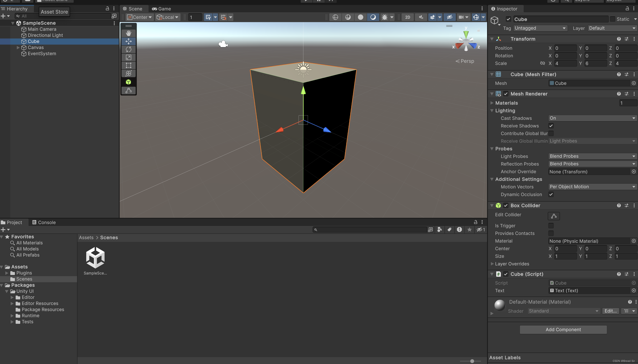638x364 pixels.
Task: Open the Layer dropdown
Action: 612,28
